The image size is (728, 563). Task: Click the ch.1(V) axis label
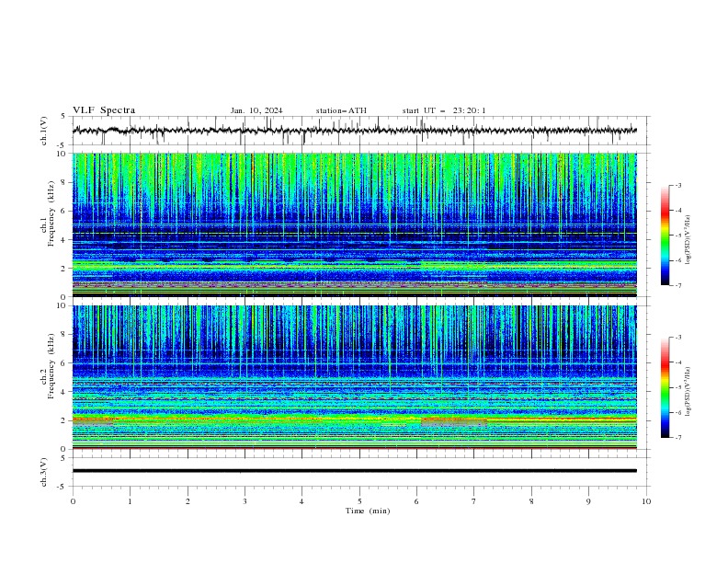[x=44, y=131]
